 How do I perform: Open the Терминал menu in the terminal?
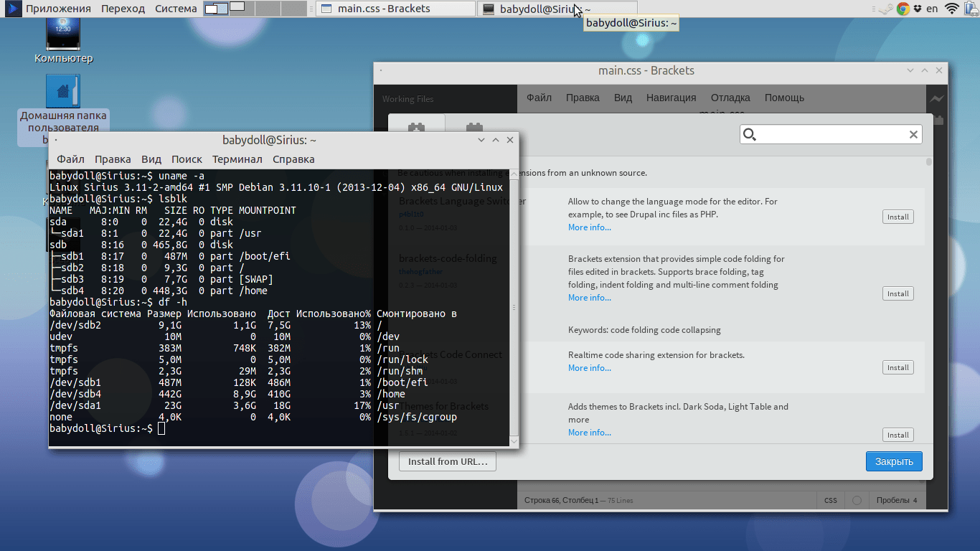click(x=237, y=159)
